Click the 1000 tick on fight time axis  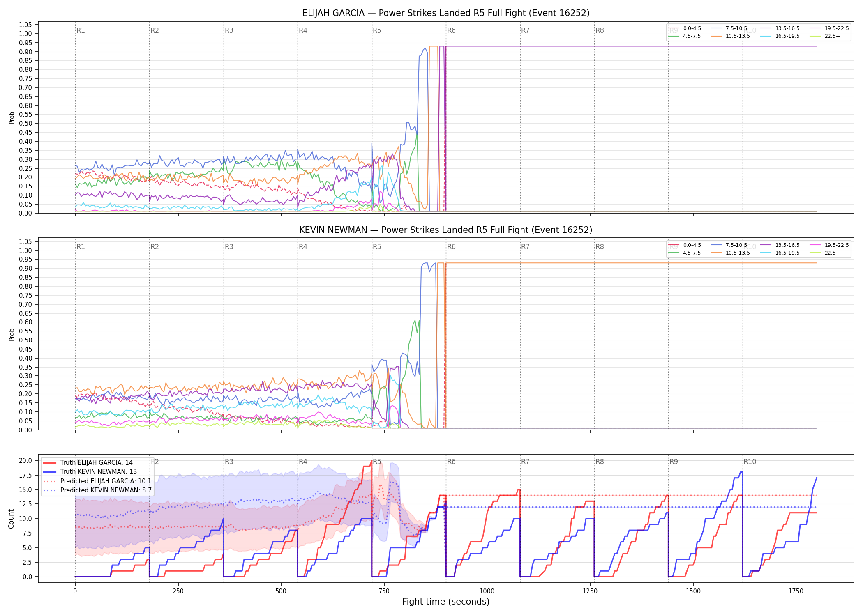[487, 591]
